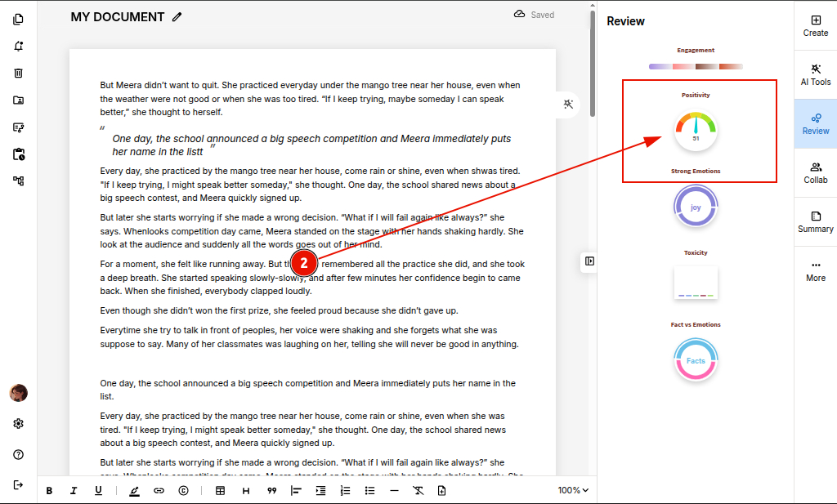The height and width of the screenshot is (504, 837).
Task: Open the Collab tab
Action: point(815,172)
